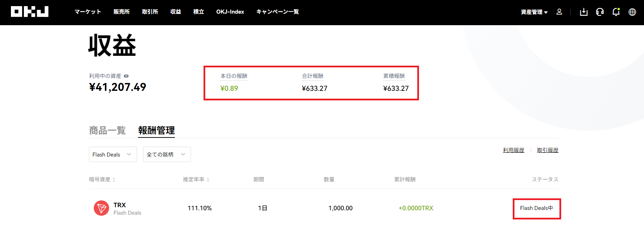Viewport: 644px width, 230px height.
Task: Sort by 暗号資産 column arrows
Action: click(x=114, y=180)
